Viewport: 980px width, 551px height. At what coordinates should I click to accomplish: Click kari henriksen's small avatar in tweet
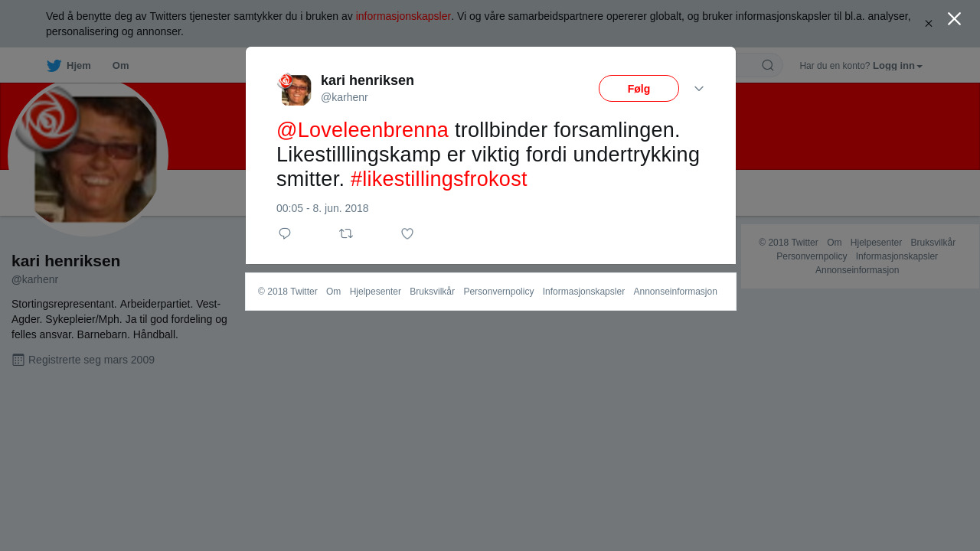(294, 90)
